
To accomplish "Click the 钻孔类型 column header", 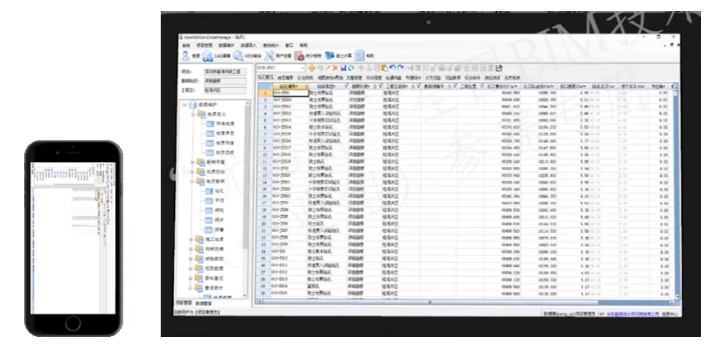I will click(x=326, y=86).
